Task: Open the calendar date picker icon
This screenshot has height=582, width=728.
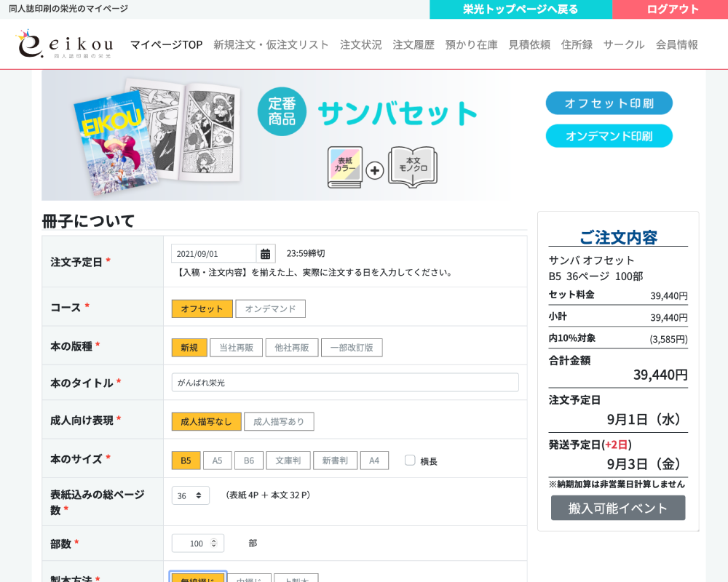Action: (x=266, y=254)
